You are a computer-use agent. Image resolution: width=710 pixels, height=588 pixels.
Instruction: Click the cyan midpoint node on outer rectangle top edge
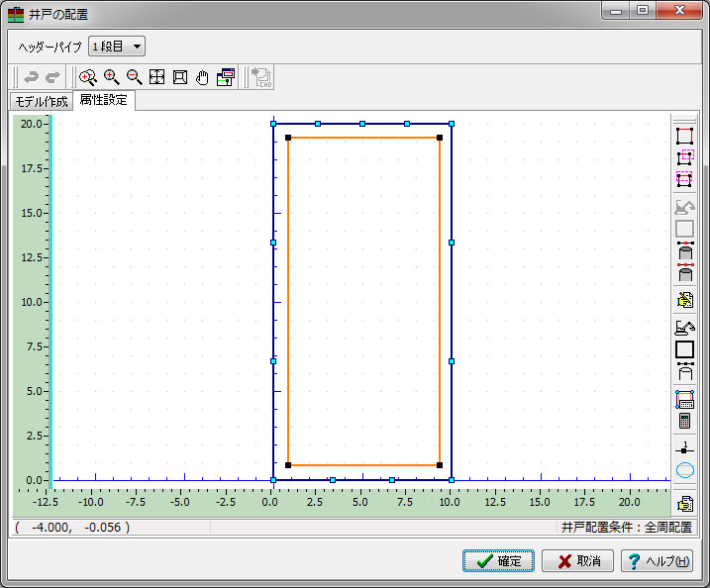click(x=362, y=124)
